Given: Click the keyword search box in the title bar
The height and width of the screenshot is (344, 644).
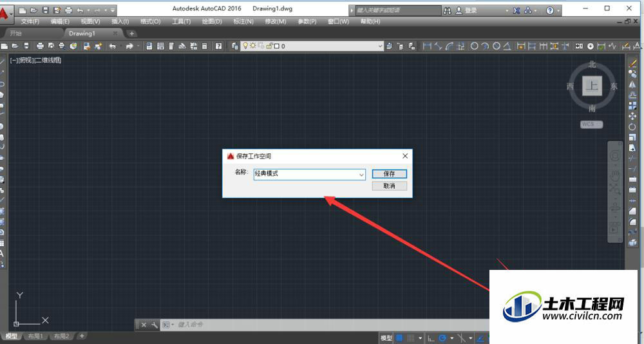Looking at the screenshot, I should (397, 10).
